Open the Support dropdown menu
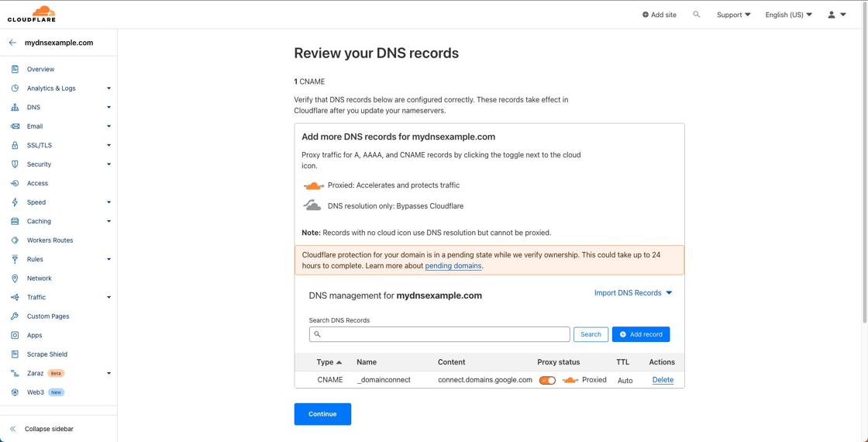This screenshot has height=442, width=868. (x=733, y=15)
